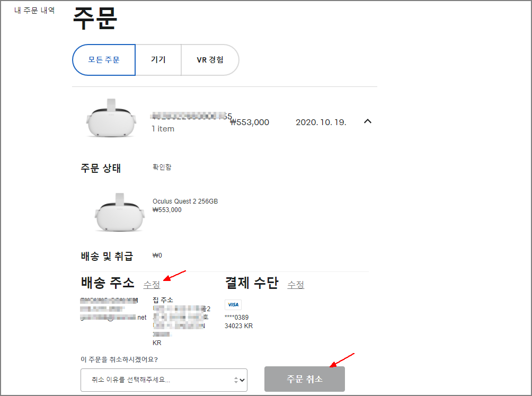Screen dimensions: 532x396
Task: Click the item price ₩553,000 under product name
Action: coord(167,210)
